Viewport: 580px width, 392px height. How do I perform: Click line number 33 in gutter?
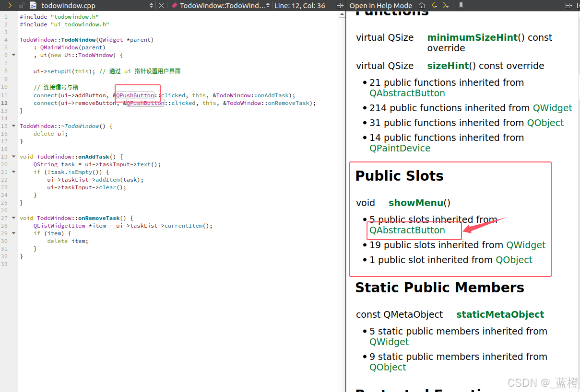pos(5,264)
